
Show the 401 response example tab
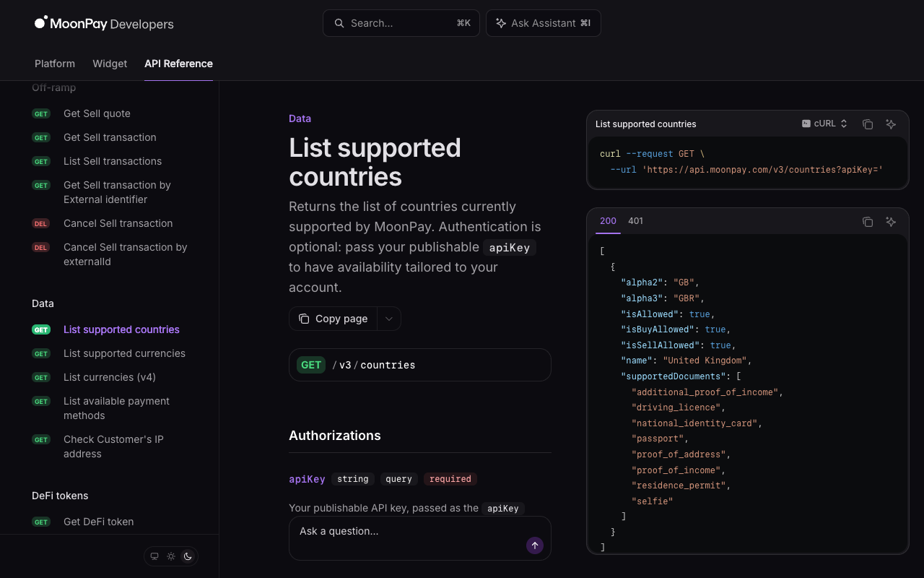(635, 221)
